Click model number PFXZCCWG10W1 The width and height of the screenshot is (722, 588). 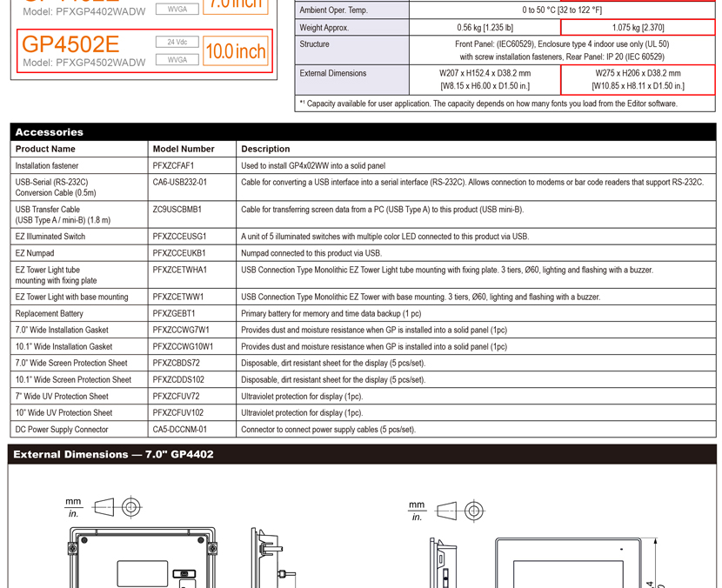point(184,347)
